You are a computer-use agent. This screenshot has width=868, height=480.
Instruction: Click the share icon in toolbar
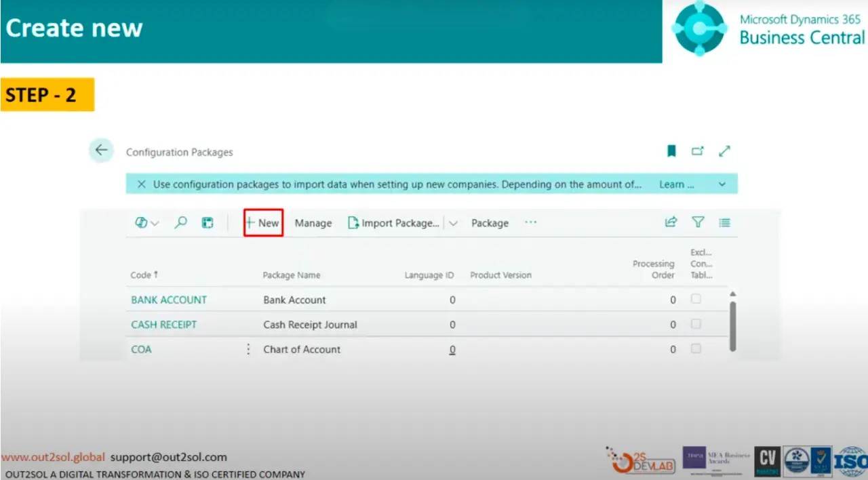(x=671, y=222)
